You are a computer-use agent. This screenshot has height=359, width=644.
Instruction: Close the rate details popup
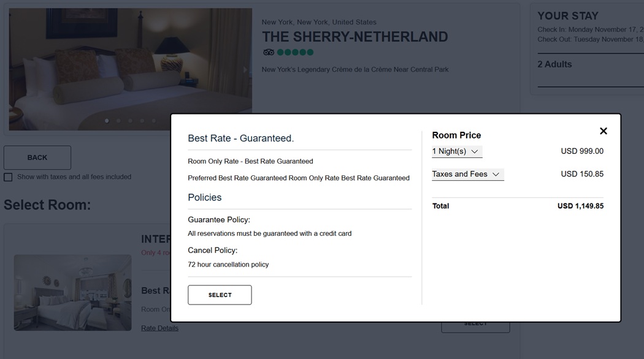604,131
